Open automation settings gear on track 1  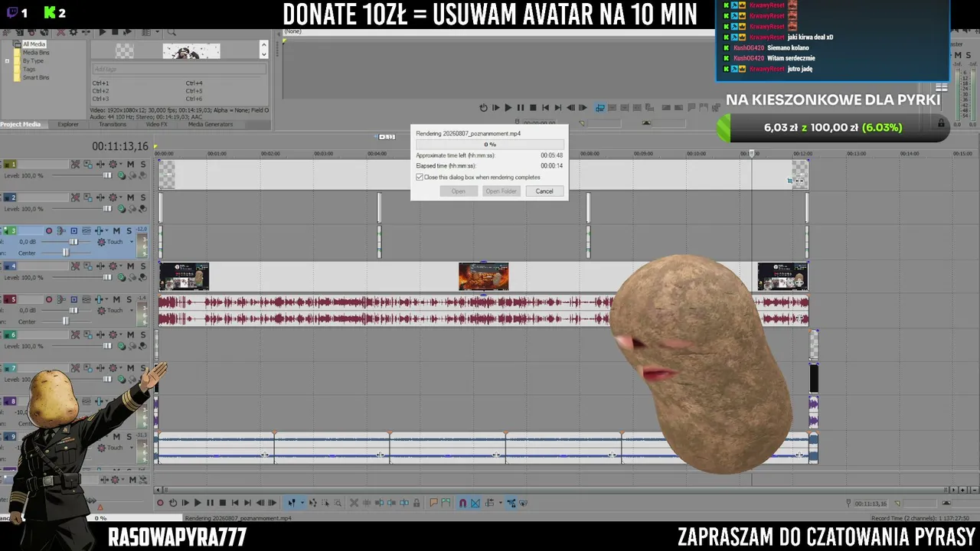[x=113, y=165]
